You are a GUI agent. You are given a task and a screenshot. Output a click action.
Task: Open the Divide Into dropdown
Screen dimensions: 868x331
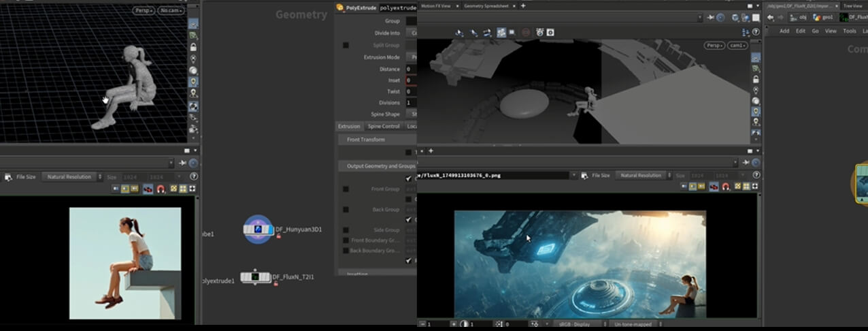point(412,33)
